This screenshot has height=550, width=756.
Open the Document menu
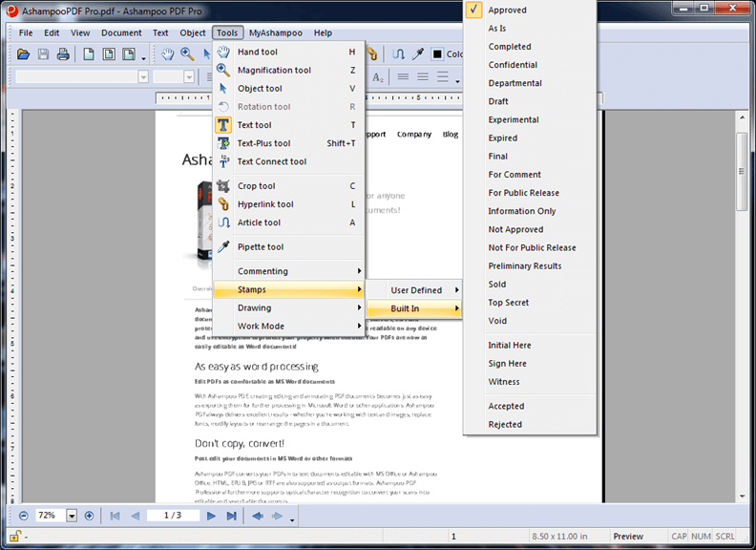121,32
